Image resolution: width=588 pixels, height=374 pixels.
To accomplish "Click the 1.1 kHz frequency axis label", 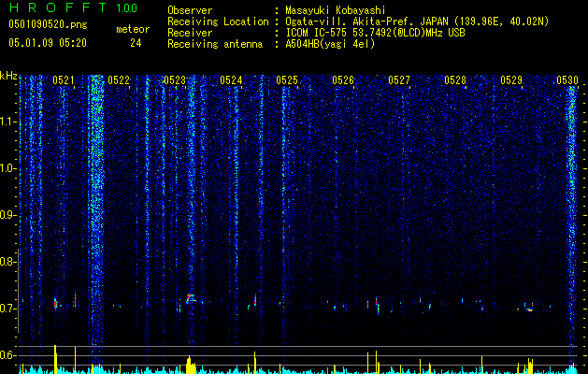I will (8, 122).
